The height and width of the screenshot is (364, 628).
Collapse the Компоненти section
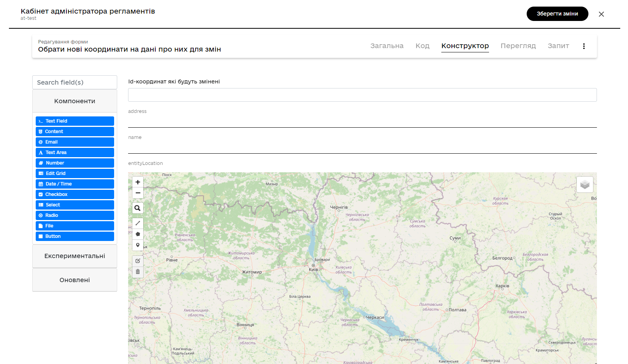pos(75,101)
